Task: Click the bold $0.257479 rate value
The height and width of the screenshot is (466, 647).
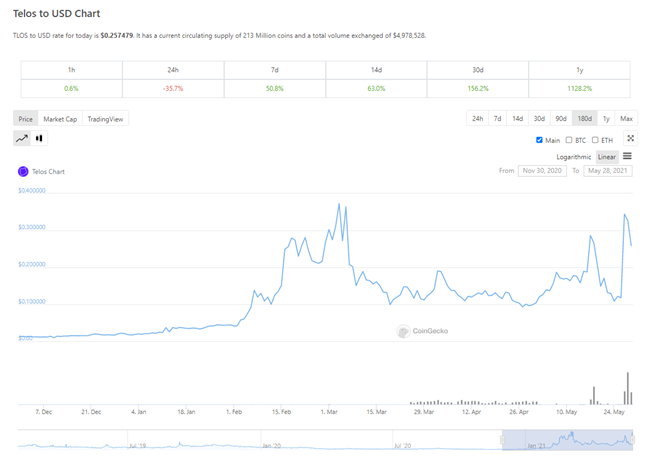Action: coord(117,35)
